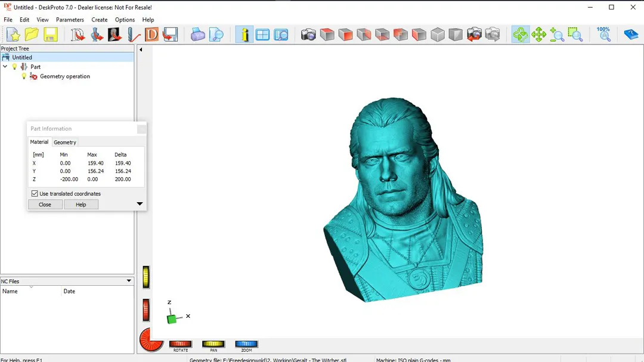Click the Z Min value -200.00
The width and height of the screenshot is (644, 362).
click(x=69, y=179)
